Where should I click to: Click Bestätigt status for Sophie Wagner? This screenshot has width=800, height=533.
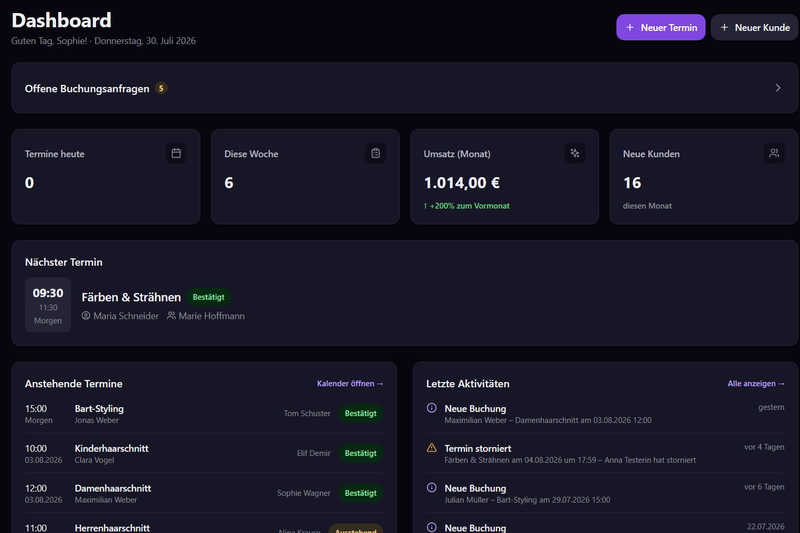(361, 493)
